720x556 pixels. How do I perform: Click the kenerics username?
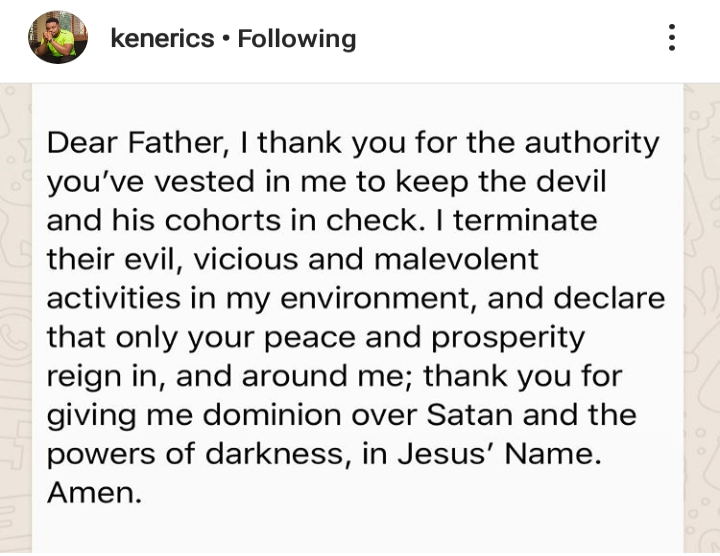[162, 39]
